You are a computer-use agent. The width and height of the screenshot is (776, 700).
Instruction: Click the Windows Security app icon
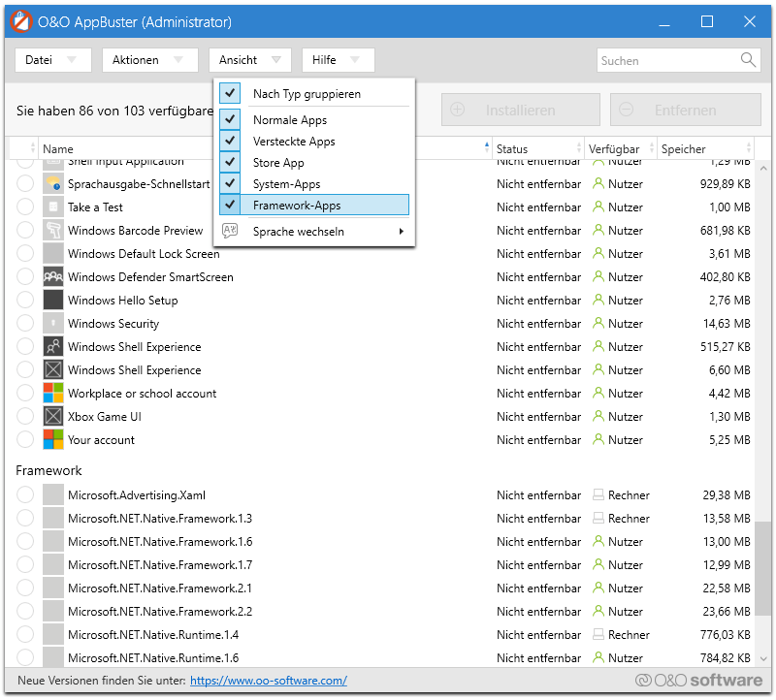point(53,323)
